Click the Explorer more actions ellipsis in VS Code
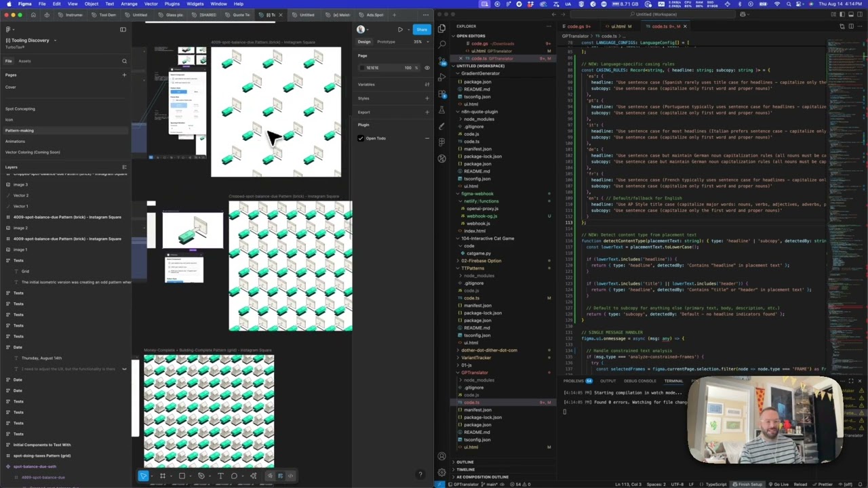868x488 pixels. (x=548, y=26)
